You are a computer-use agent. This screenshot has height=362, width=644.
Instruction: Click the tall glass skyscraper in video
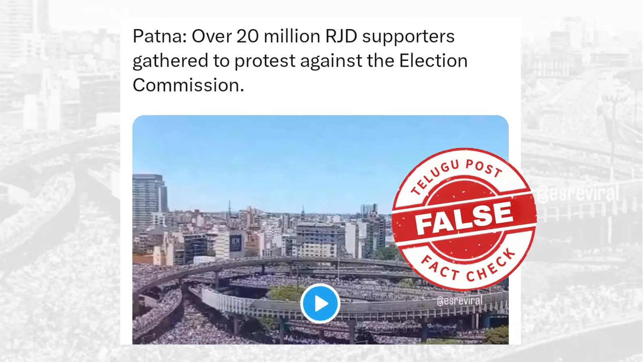[x=149, y=200]
